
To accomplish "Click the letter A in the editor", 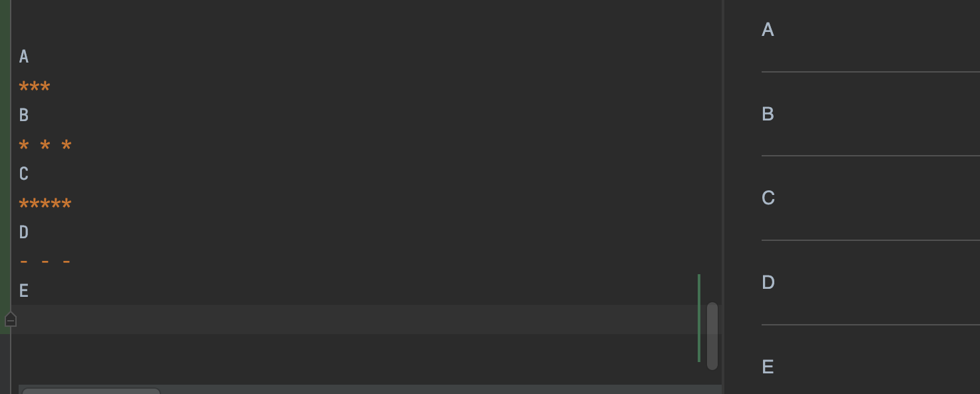I will (x=24, y=57).
